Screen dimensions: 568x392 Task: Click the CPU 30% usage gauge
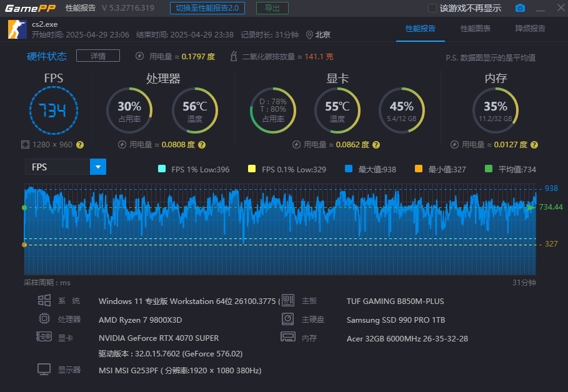[129, 110]
